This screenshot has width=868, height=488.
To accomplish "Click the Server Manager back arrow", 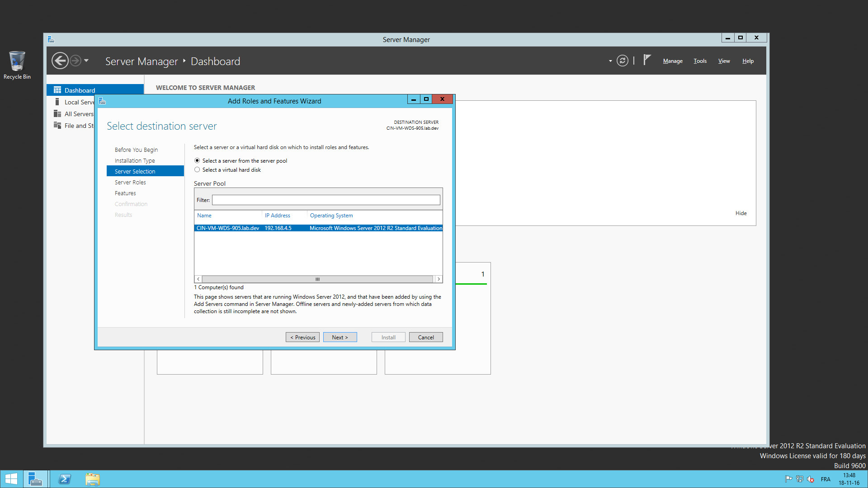I will click(60, 61).
